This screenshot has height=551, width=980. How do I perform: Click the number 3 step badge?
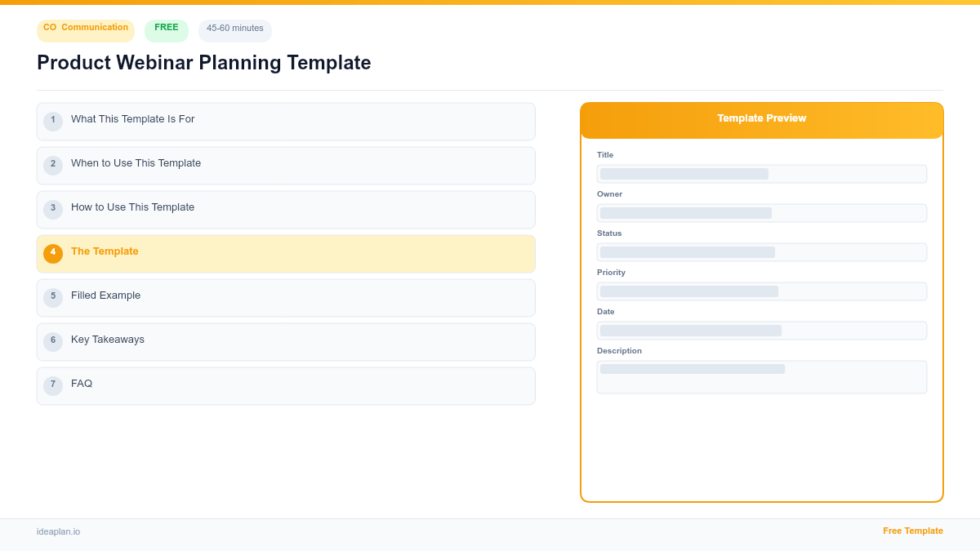(53, 210)
